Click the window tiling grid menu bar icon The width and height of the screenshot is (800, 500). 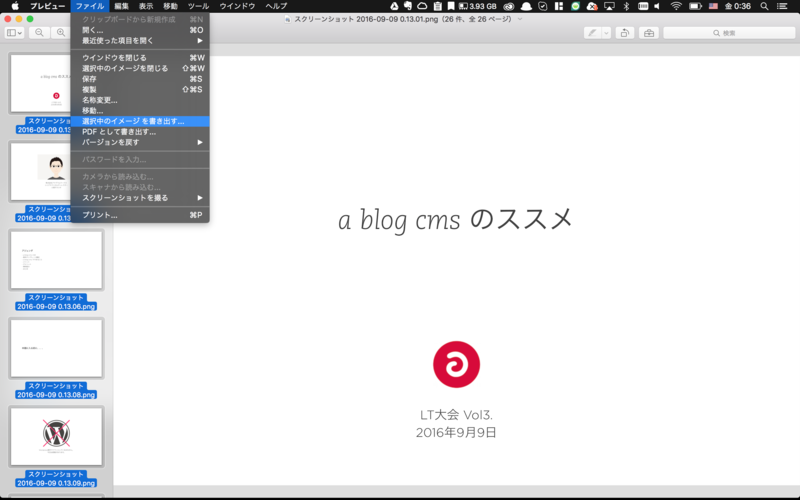coord(559,6)
